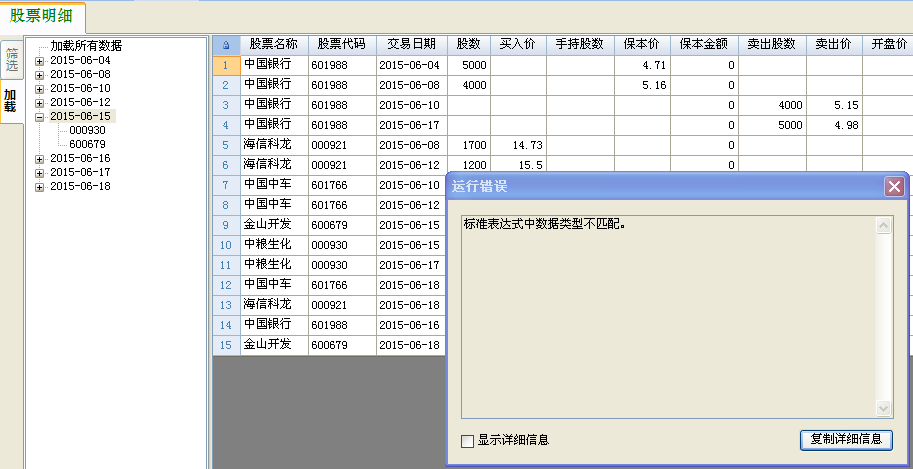Expand the 2015-06-17 tree node
Screen dimensions: 913x469
pyautogui.click(x=40, y=172)
